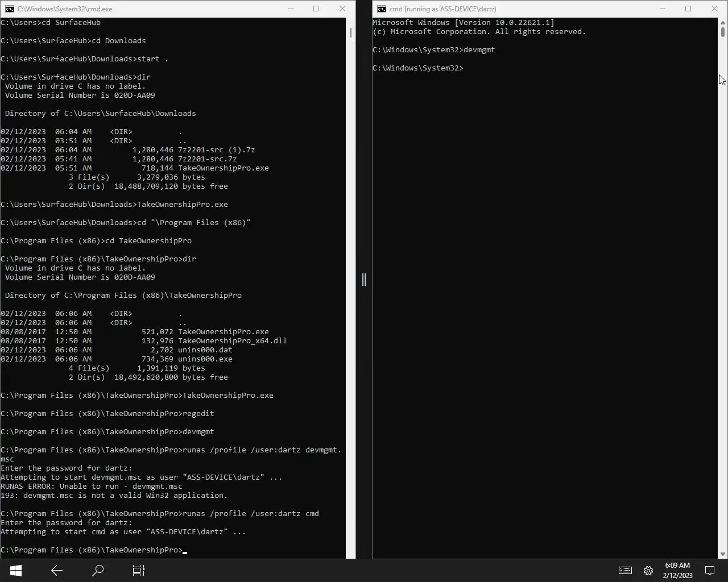Viewport: 728px width, 582px height.
Task: Click '718,144 TakeOwnershipPro.exe' listing row
Action: 135,168
